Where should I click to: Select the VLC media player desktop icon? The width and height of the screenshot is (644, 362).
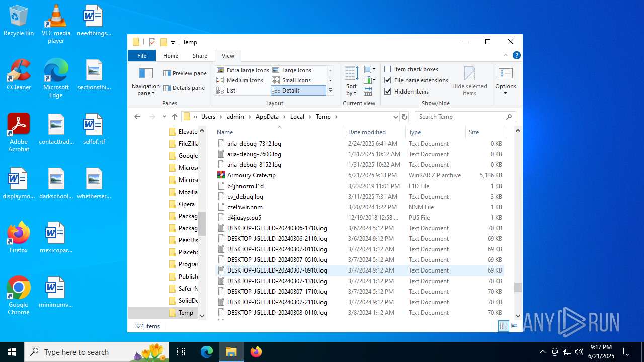[x=56, y=24]
